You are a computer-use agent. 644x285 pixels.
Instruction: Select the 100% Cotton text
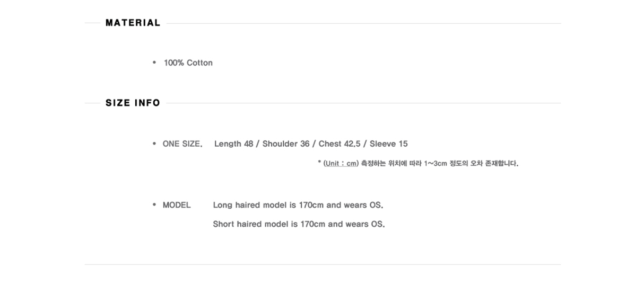point(188,63)
